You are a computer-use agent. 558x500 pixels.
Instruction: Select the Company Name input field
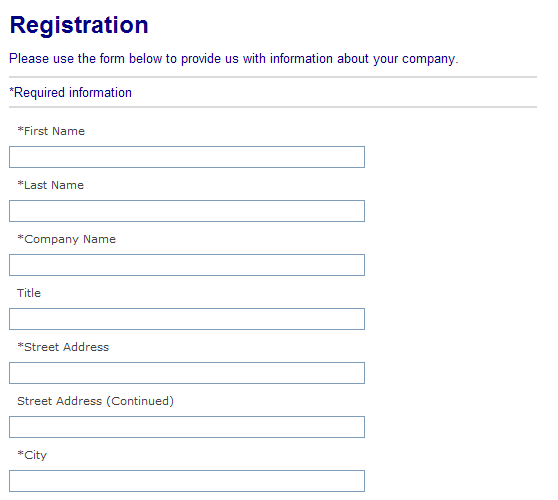[187, 265]
